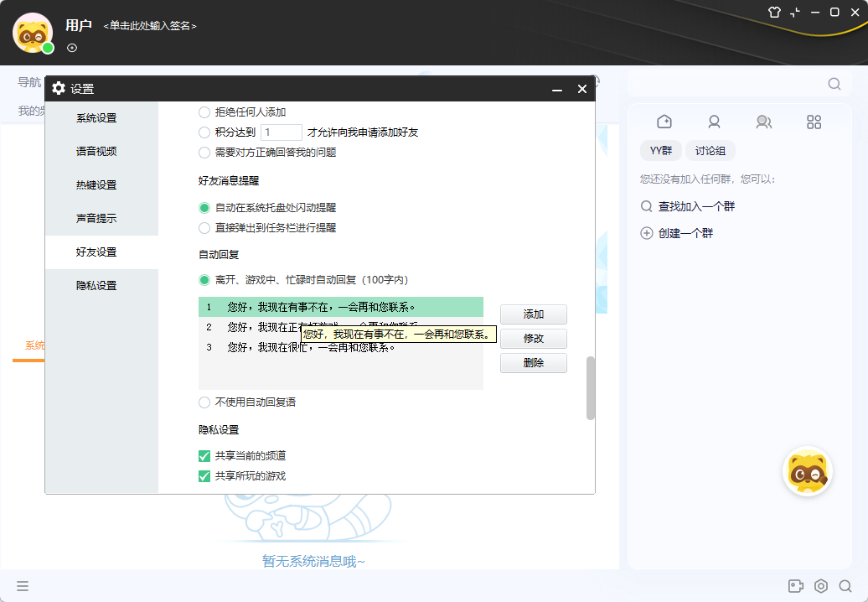868x602 pixels.
Task: Open the home channel icon tab
Action: click(x=664, y=122)
